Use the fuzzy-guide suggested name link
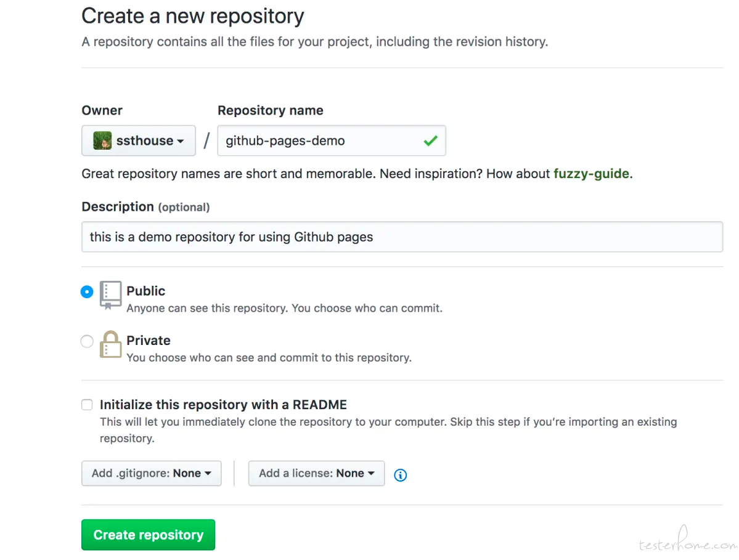 591,174
